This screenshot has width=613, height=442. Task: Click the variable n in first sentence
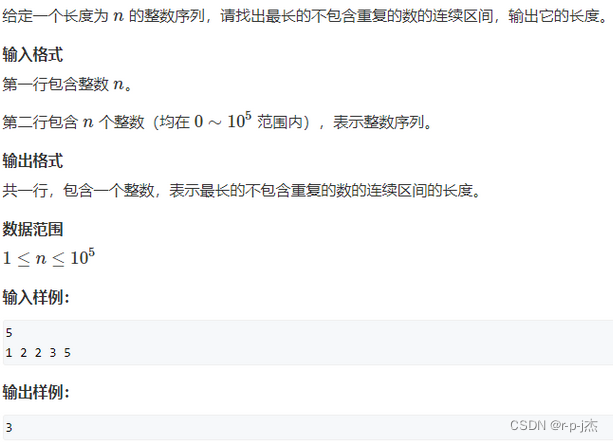118,17
